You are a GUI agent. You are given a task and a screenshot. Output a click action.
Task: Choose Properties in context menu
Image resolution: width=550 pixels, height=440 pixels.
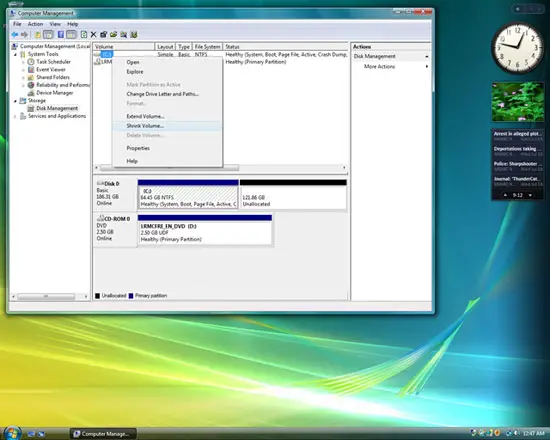coord(167,148)
